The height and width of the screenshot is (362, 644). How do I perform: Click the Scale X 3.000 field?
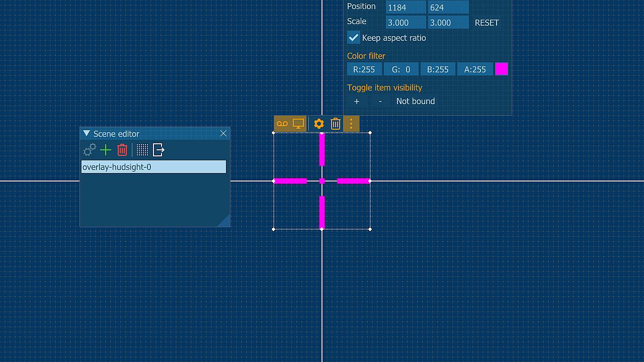(406, 23)
